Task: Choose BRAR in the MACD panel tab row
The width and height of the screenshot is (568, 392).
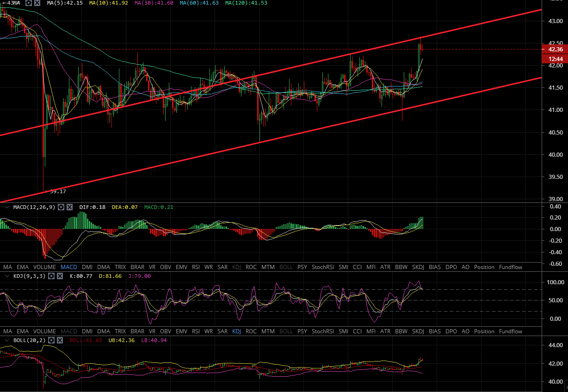Action: pyautogui.click(x=137, y=267)
